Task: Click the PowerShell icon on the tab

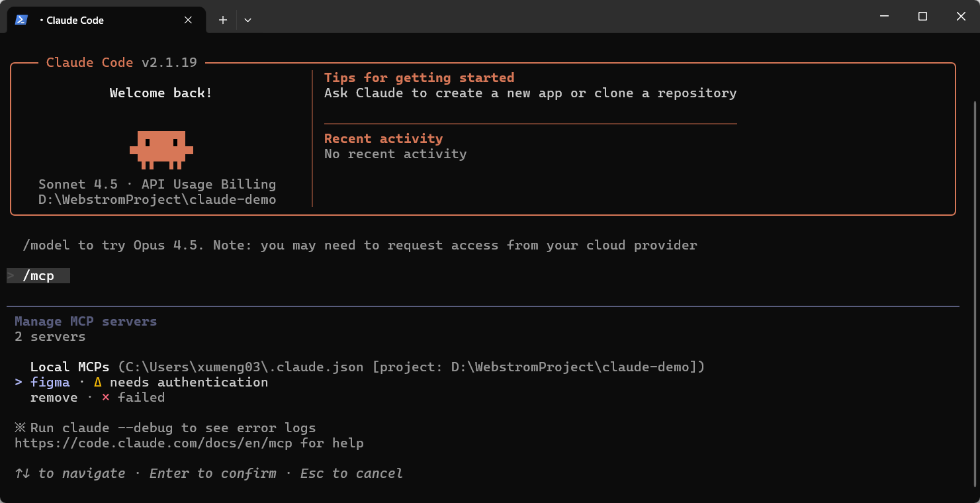Action: tap(21, 20)
